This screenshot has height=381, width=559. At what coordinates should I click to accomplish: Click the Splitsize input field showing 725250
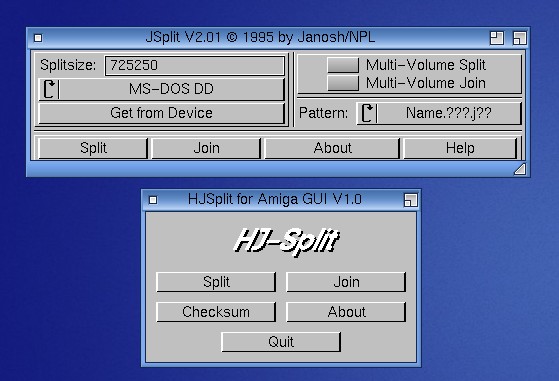click(x=195, y=65)
